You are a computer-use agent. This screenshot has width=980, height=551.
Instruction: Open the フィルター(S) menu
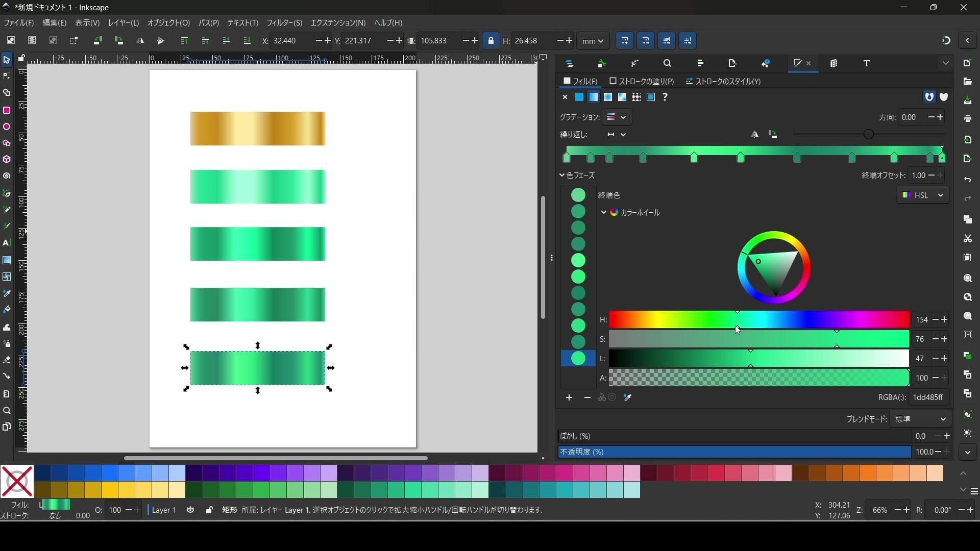(x=284, y=23)
